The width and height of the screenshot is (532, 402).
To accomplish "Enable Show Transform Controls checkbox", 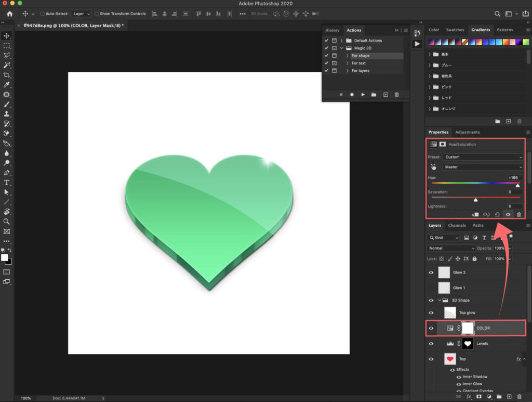I will [x=97, y=14].
